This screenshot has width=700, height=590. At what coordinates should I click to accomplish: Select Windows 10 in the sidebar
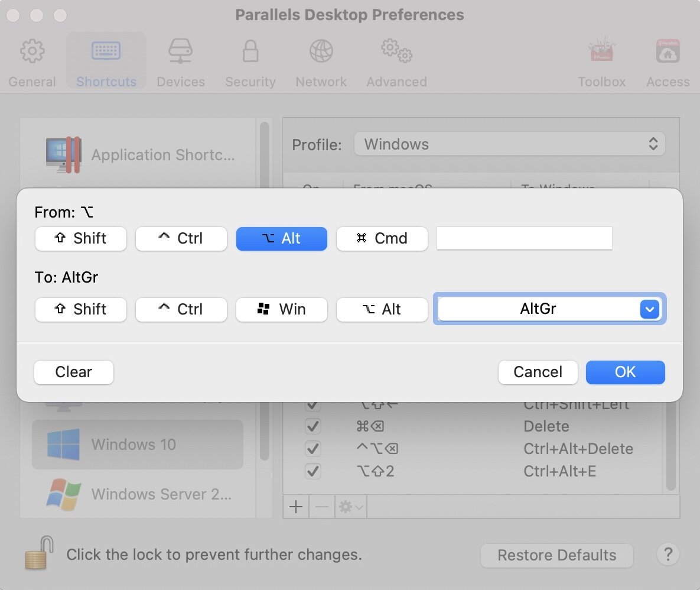tap(138, 445)
